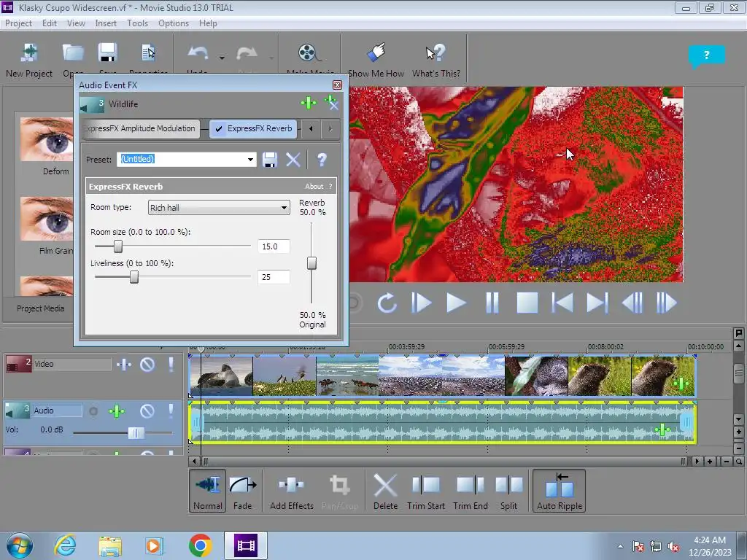Click the Room size value field 15.0

click(x=274, y=246)
